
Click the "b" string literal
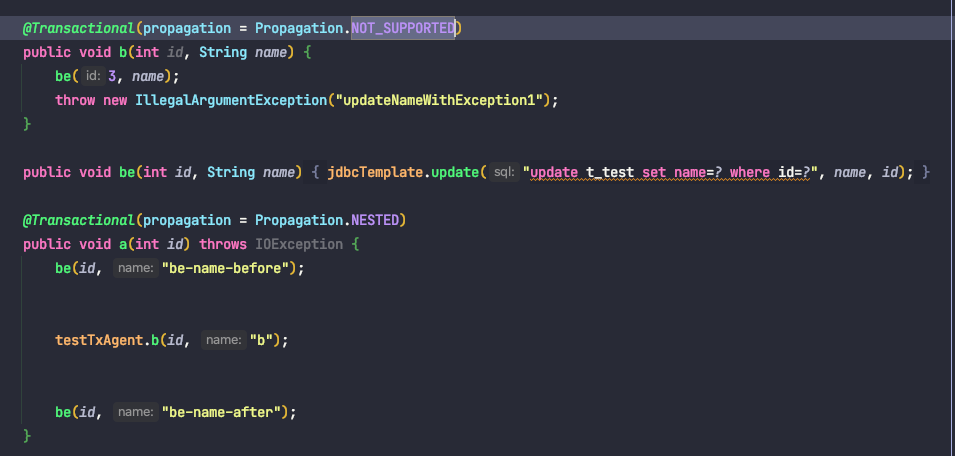(261, 340)
